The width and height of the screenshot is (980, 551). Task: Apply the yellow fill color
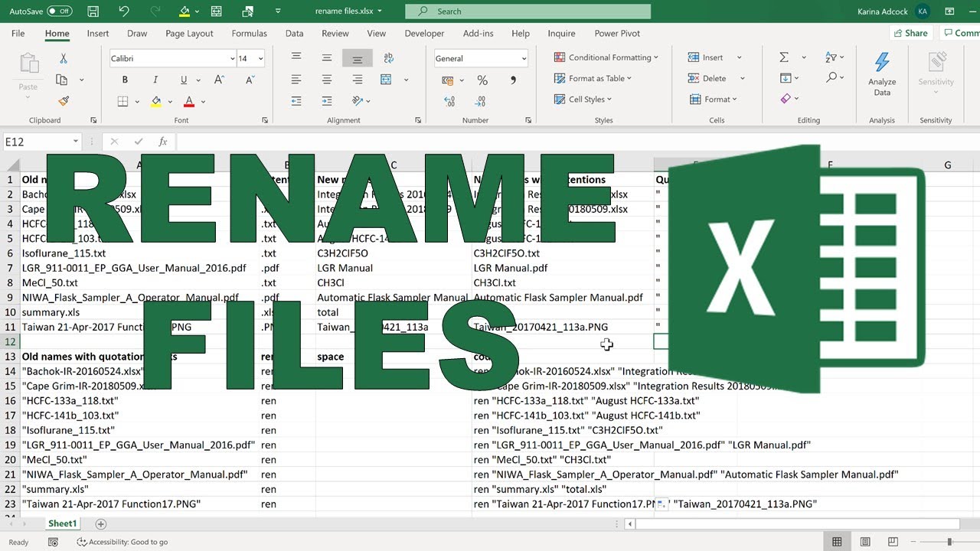click(x=156, y=101)
